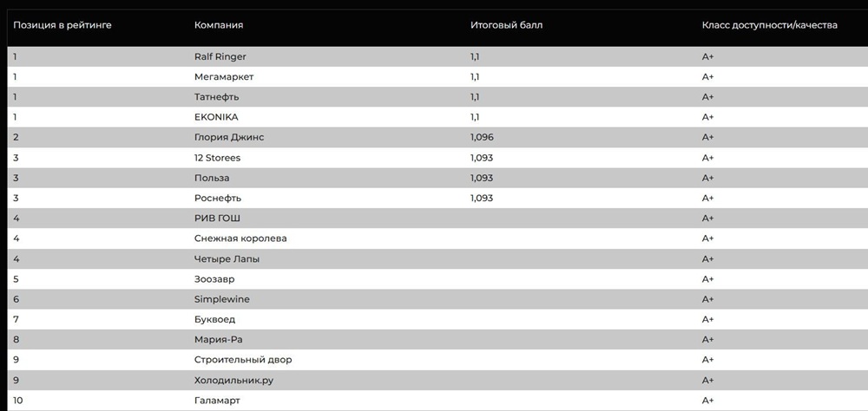Click the Роснефть company name
Viewport: 868px width, 411px height.
pos(218,198)
